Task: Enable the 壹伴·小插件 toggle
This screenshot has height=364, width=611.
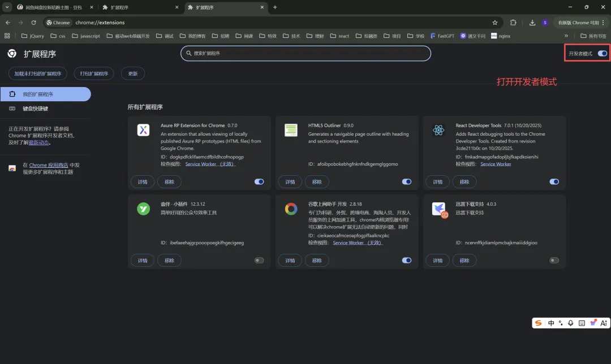Action: point(259,261)
